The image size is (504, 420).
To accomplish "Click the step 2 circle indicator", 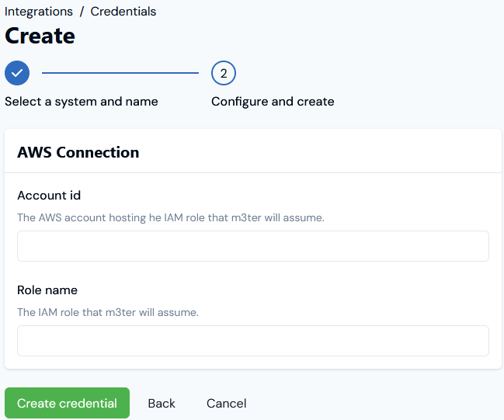I will click(x=224, y=73).
